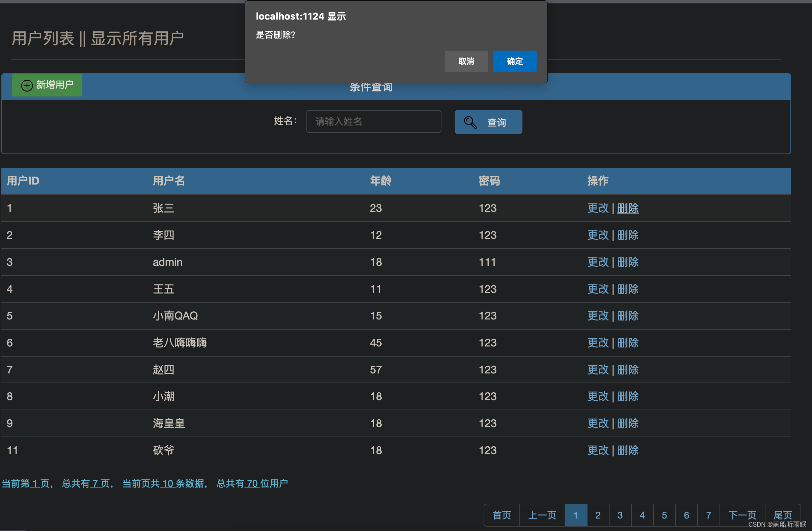Viewport: 812px width, 531px height.
Task: Click 更改 link for user admin
Action: (598, 262)
